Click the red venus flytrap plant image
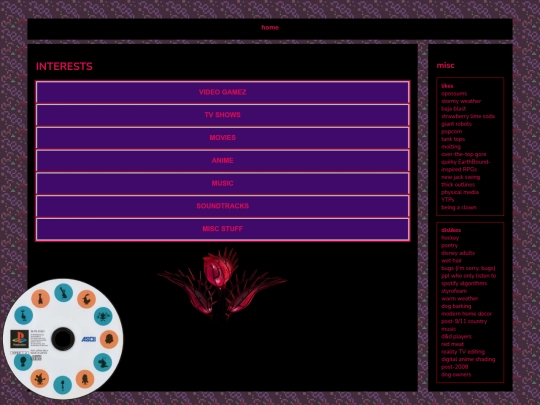This screenshot has width=540, height=405. 222,284
